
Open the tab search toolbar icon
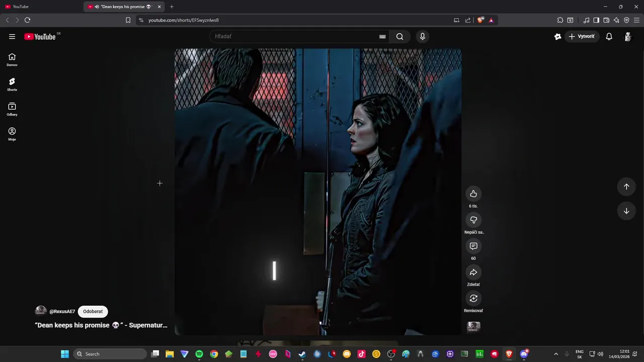570,20
